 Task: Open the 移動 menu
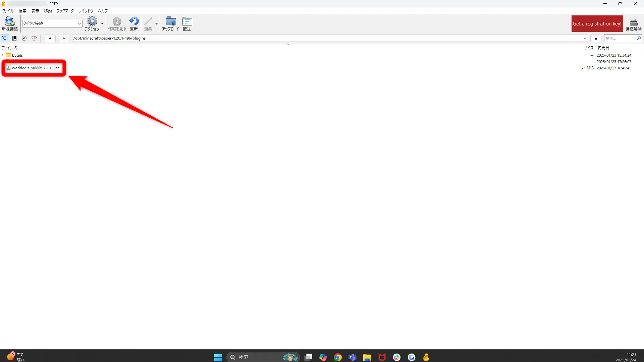point(48,11)
